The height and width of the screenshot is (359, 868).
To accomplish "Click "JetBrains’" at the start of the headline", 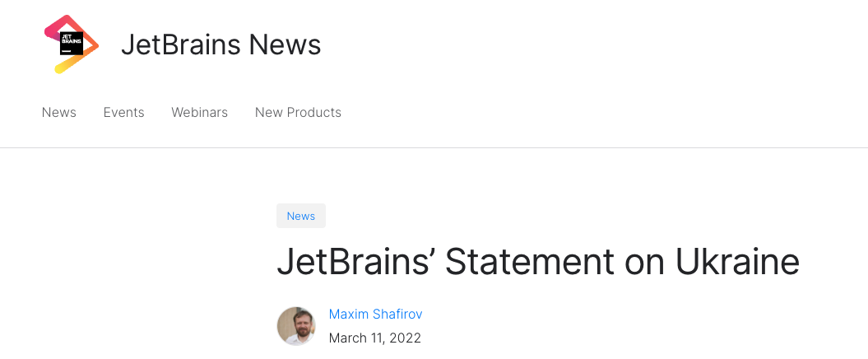I will pyautogui.click(x=355, y=262).
